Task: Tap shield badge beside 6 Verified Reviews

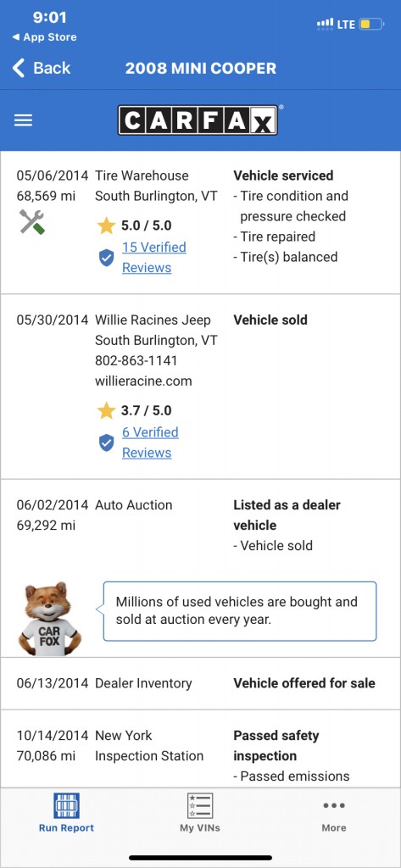Action: click(x=106, y=442)
